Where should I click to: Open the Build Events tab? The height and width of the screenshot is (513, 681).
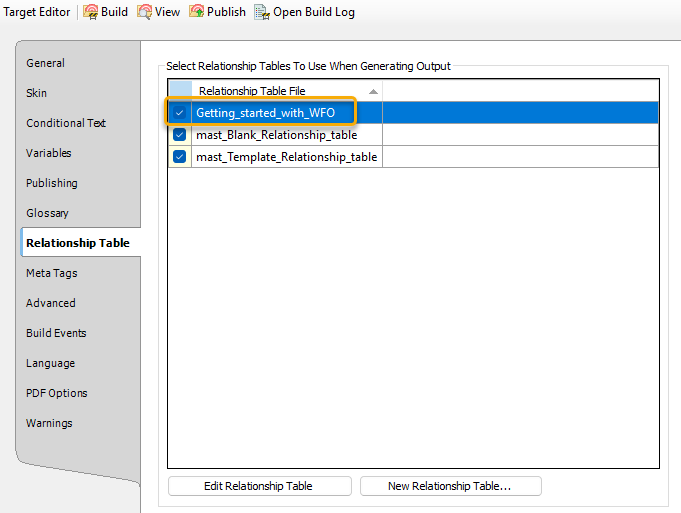click(x=56, y=333)
